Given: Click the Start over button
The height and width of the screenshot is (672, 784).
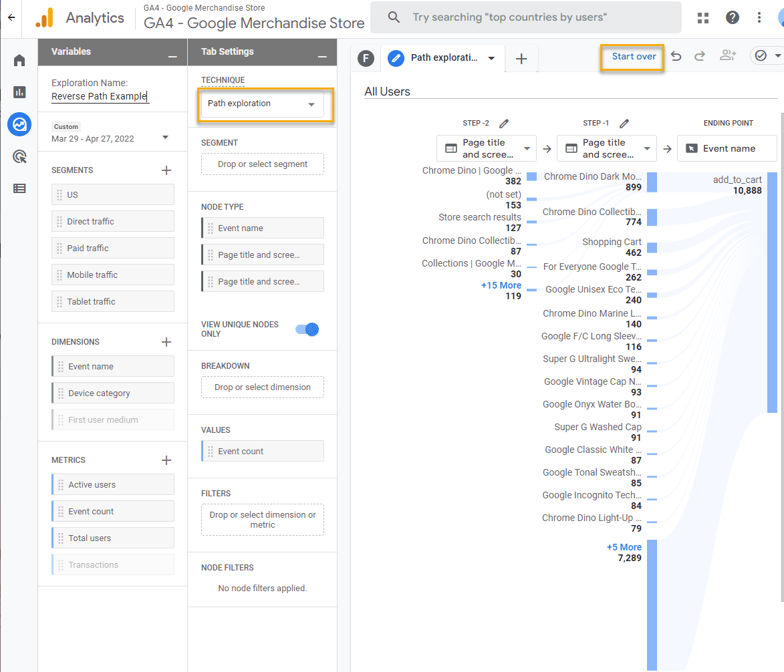Looking at the screenshot, I should [x=634, y=57].
